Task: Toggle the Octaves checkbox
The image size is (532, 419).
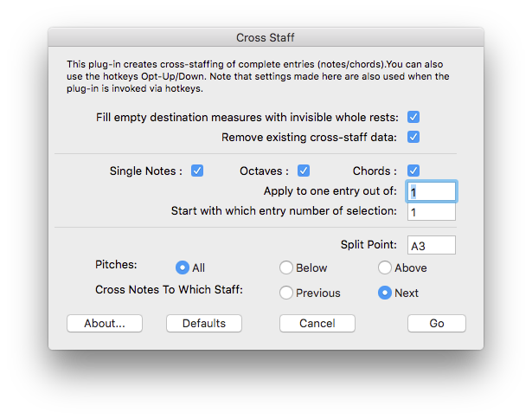Action: tap(304, 171)
